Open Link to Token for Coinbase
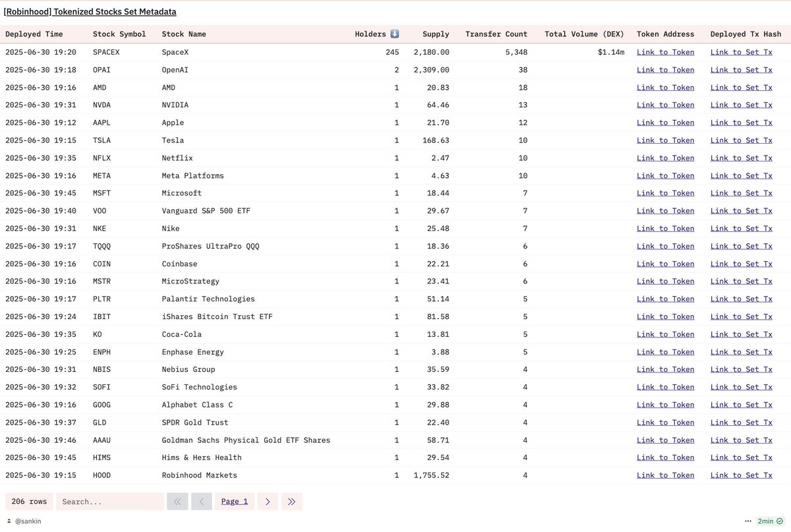Image resolution: width=791 pixels, height=532 pixels. [665, 264]
